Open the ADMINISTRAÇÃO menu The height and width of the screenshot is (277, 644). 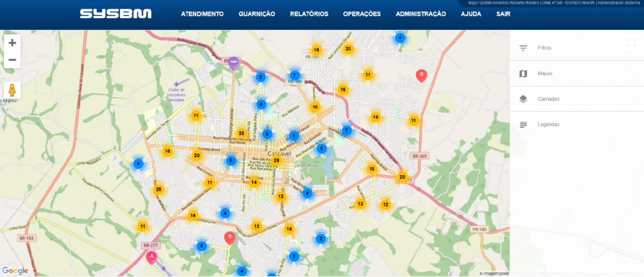click(x=421, y=14)
